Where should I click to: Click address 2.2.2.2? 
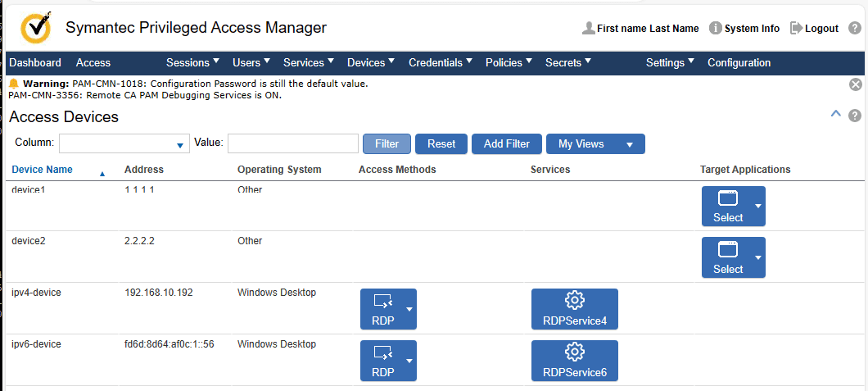click(x=139, y=241)
